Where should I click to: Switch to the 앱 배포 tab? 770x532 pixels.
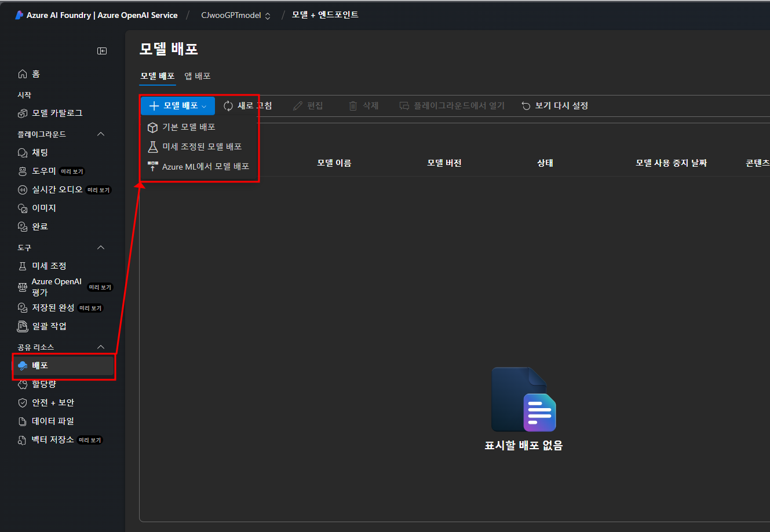(198, 76)
